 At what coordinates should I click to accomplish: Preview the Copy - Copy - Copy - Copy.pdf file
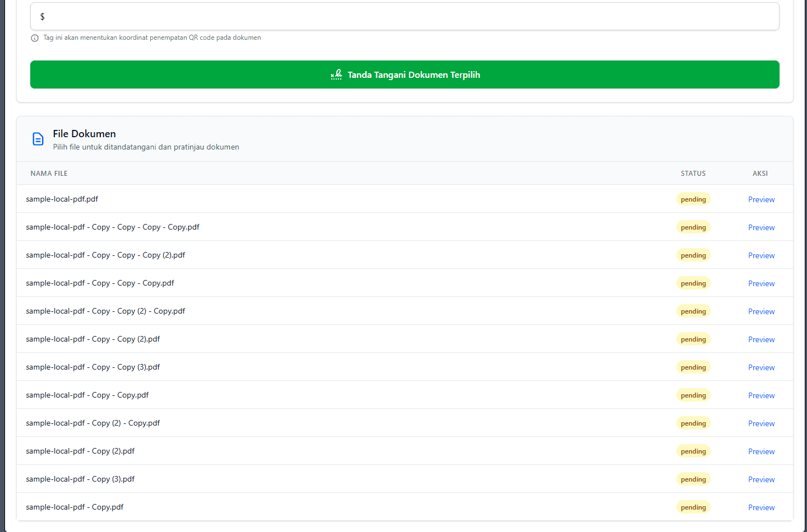point(761,227)
